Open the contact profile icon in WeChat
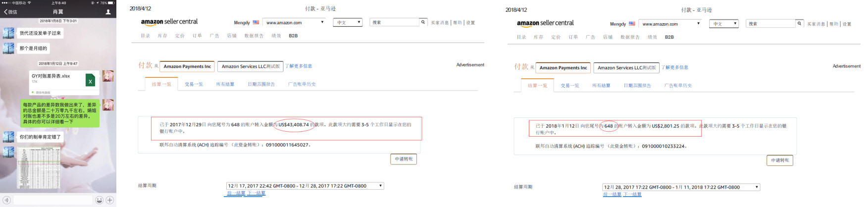This screenshot has height=207, width=868. pos(108,12)
